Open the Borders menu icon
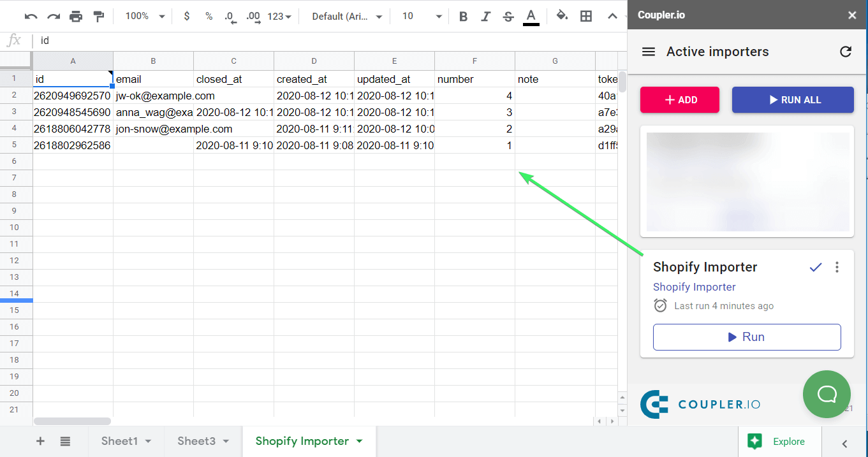 pos(586,16)
